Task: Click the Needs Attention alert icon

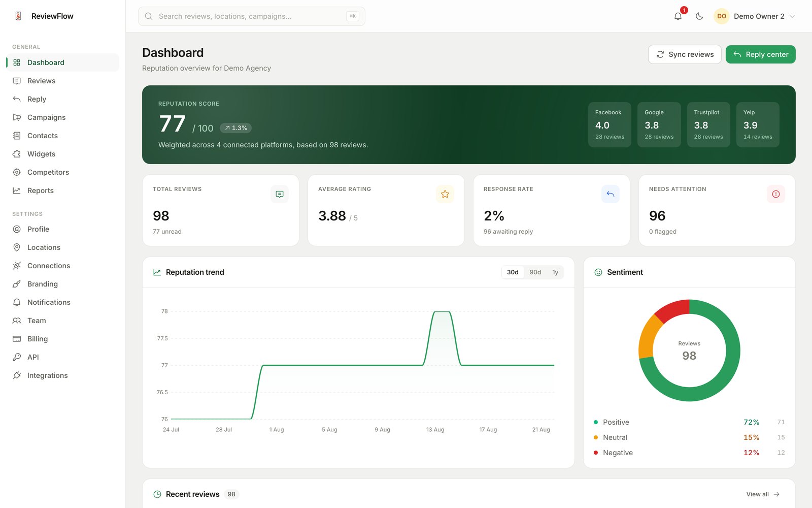Action: pyautogui.click(x=776, y=194)
